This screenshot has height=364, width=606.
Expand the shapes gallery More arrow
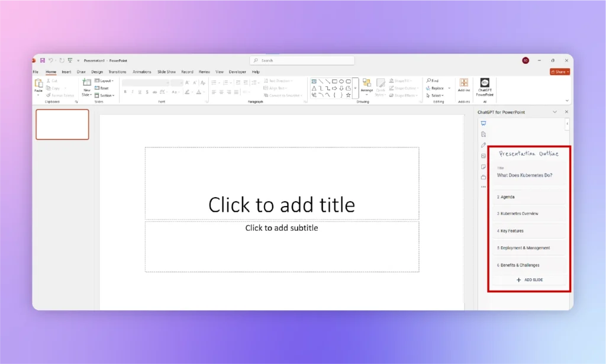click(355, 89)
